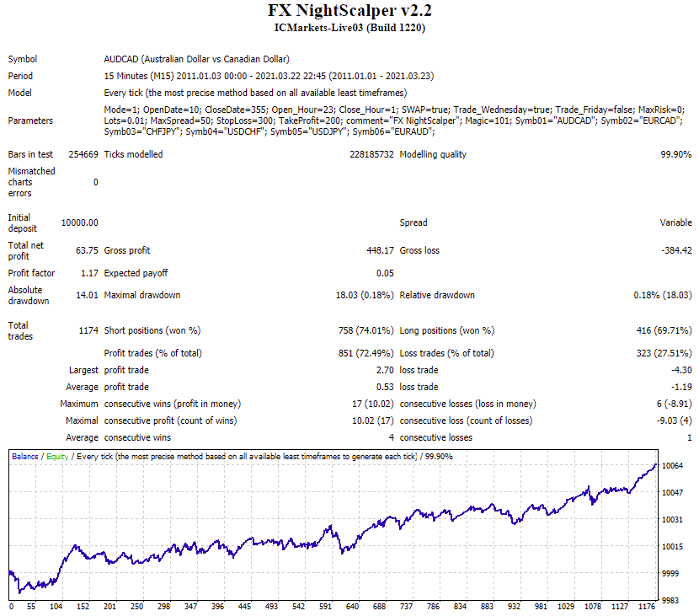This screenshot has height=616, width=699.
Task: Click Long positions value 416 (69.71%)
Action: pos(664,330)
